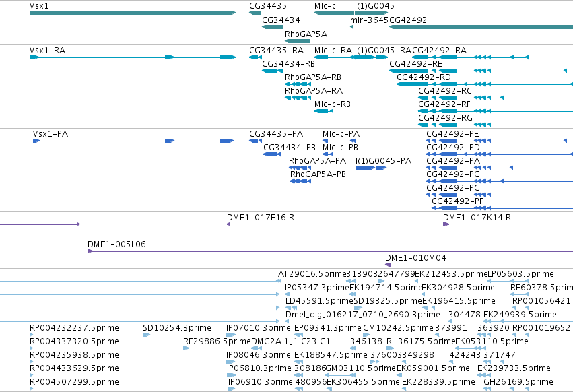Click the Mlc-c-RB transcript label
The width and height of the screenshot is (573, 392).
point(333,104)
